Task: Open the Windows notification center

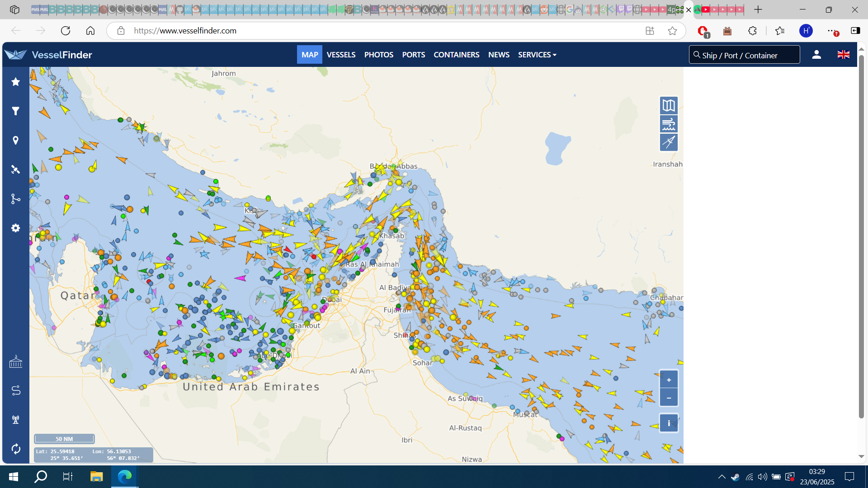Action: 849,477
